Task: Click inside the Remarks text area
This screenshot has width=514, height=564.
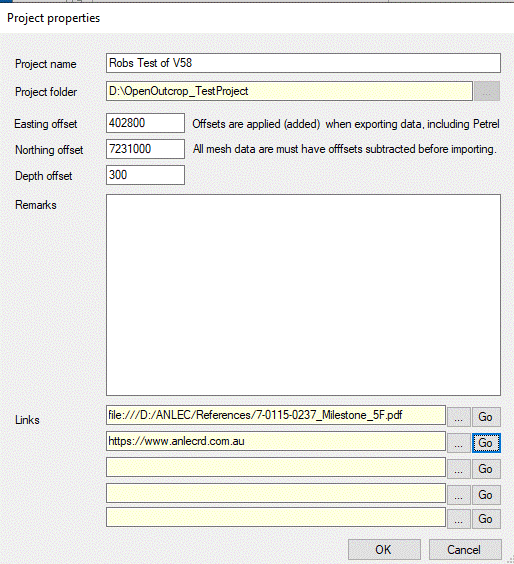Action: pos(303,295)
